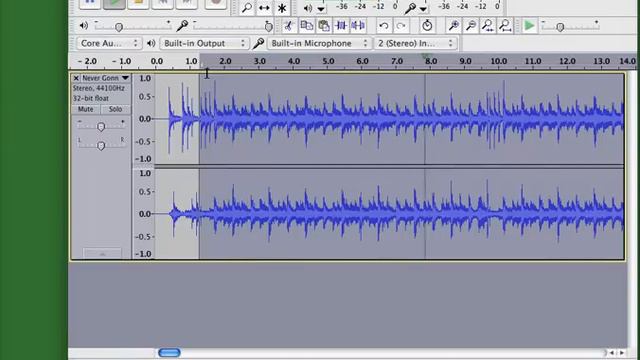Click the Zoom In magnifier icon
Image resolution: width=640 pixels, height=360 pixels.
tap(453, 26)
